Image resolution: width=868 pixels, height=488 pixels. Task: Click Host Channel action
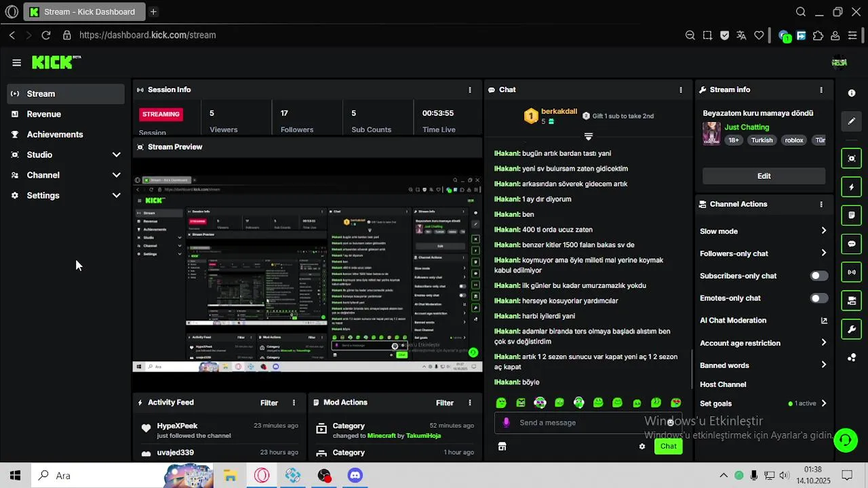(723, 384)
